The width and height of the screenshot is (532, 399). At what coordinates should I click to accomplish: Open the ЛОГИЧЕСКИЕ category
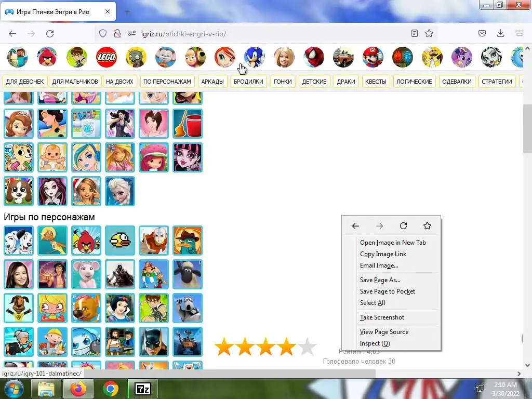[414, 82]
